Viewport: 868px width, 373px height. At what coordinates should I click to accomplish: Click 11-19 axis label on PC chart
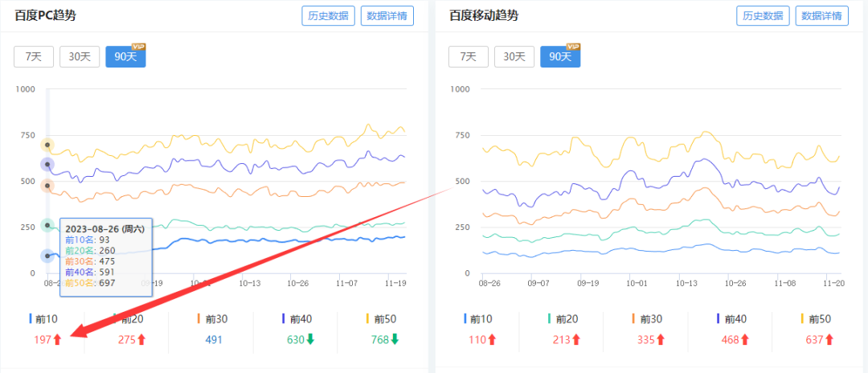pos(395,282)
